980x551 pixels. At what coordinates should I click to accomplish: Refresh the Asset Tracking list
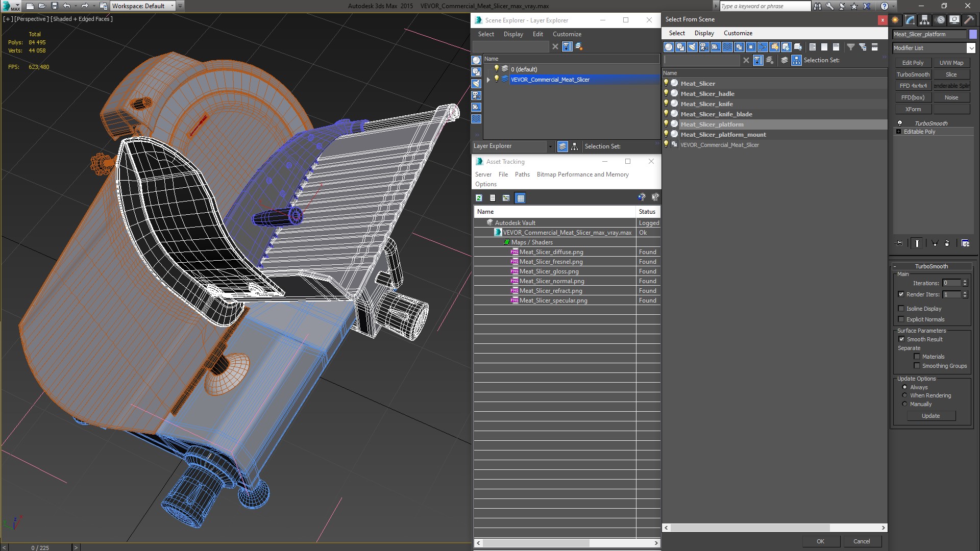(x=479, y=198)
